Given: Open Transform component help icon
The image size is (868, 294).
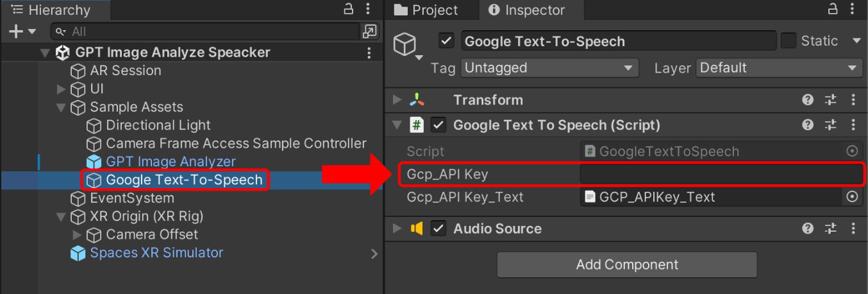Looking at the screenshot, I should tap(808, 99).
